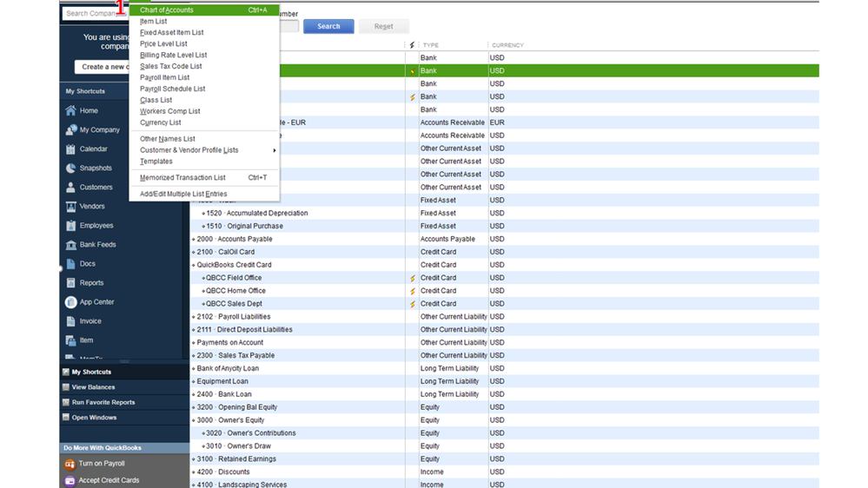
Task: Click the View Balances icon
Action: point(66,387)
